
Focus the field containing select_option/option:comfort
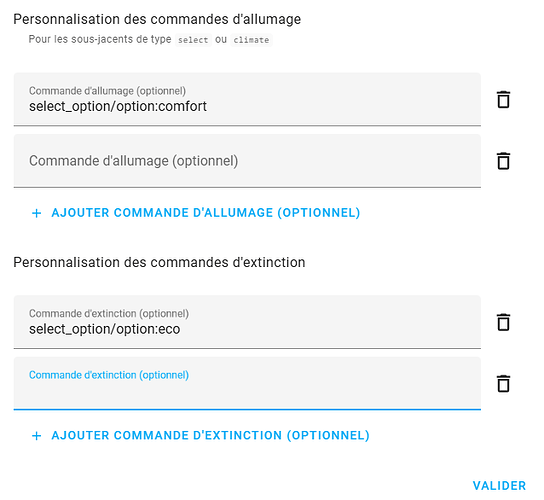tap(247, 99)
